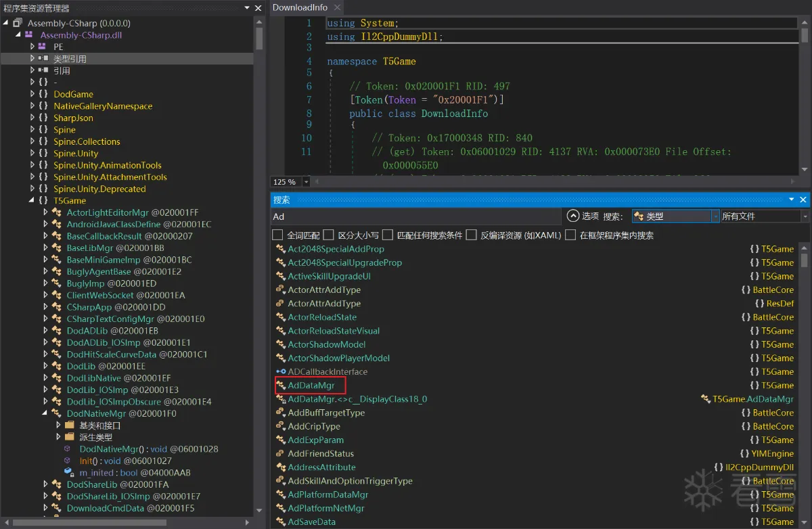Select the Spine.Unity namespace tree item

click(x=76, y=154)
